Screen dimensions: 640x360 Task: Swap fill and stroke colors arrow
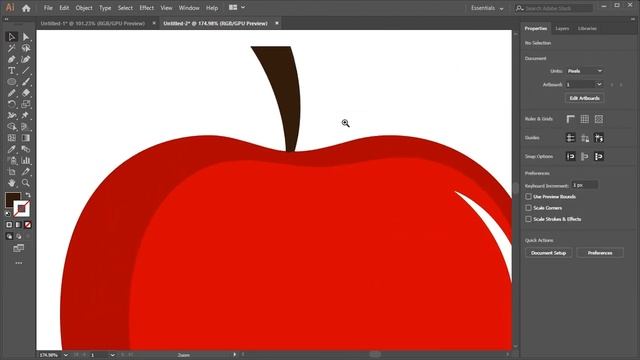(28, 195)
